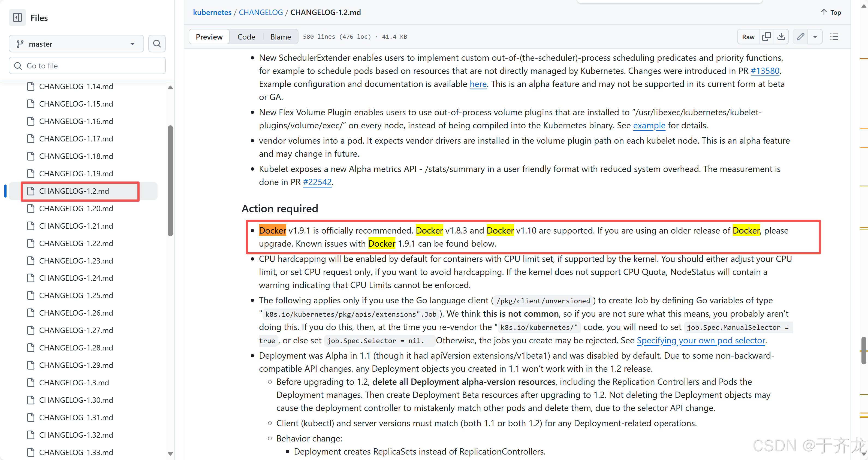This screenshot has height=460, width=868.
Task: Select CHANGELOG-1.2.md in file tree
Action: point(74,191)
